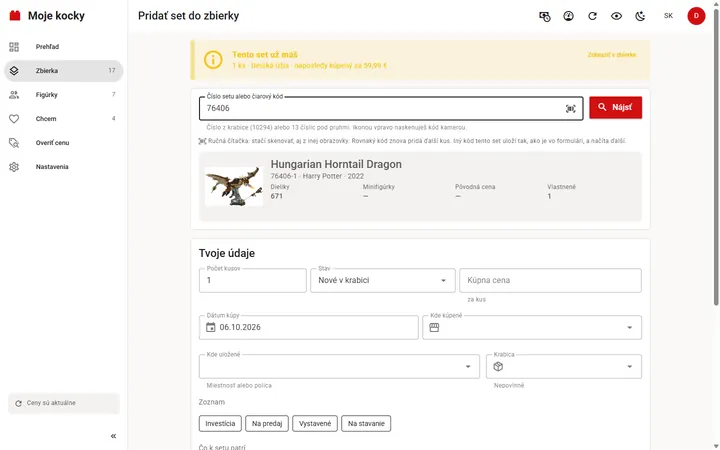Click the 76406-1 · Harry Potter · 2022 subtitle
The width and height of the screenshot is (720, 450).
click(317, 176)
